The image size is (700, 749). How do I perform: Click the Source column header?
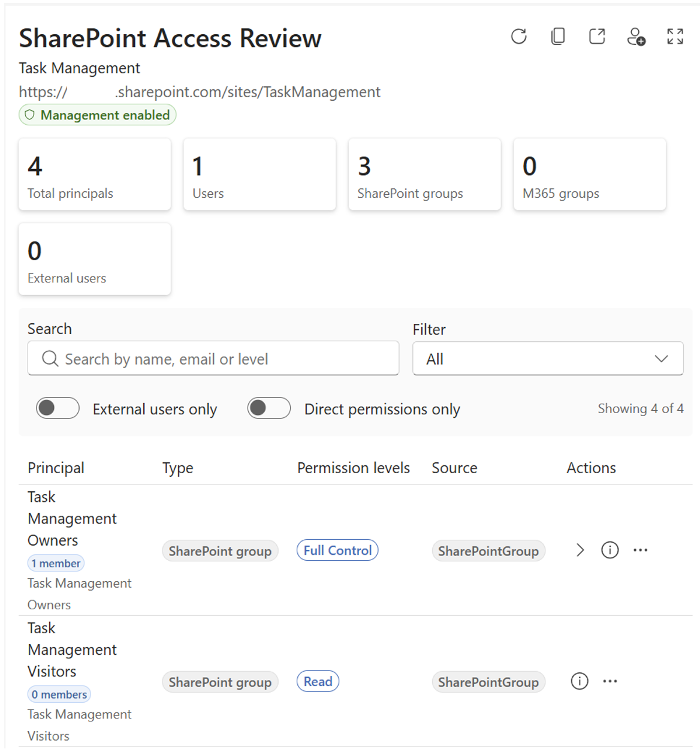454,468
